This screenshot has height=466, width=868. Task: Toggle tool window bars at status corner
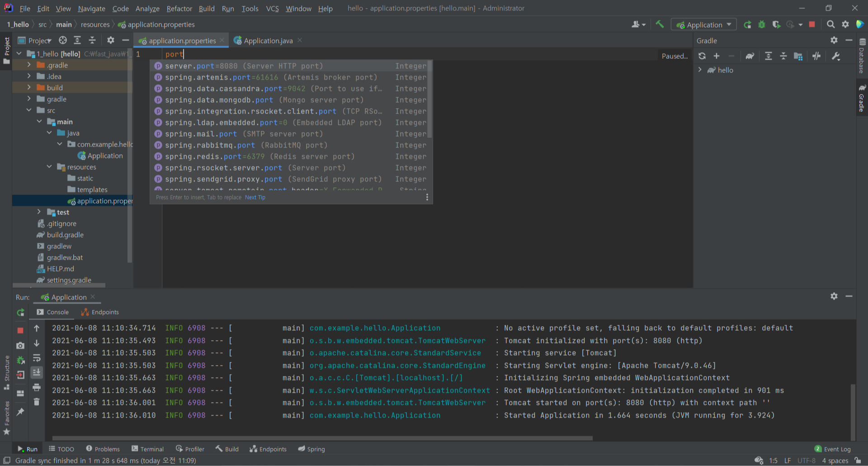point(7,461)
